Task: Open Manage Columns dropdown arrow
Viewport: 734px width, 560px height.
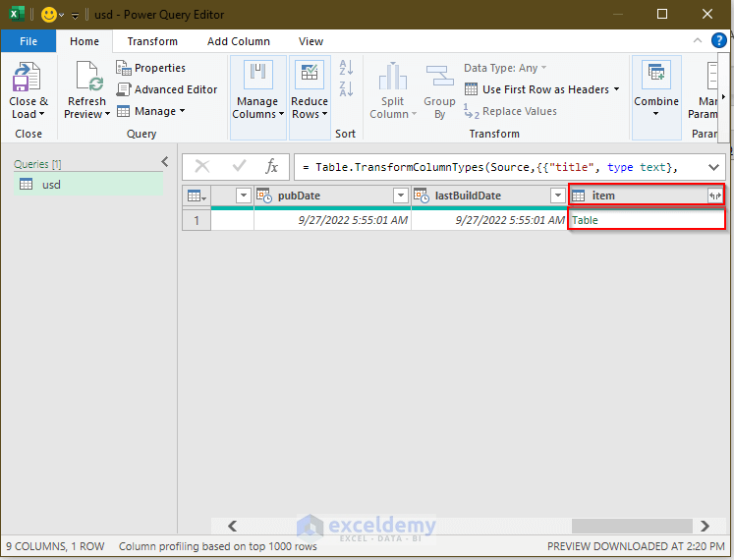Action: 281,114
